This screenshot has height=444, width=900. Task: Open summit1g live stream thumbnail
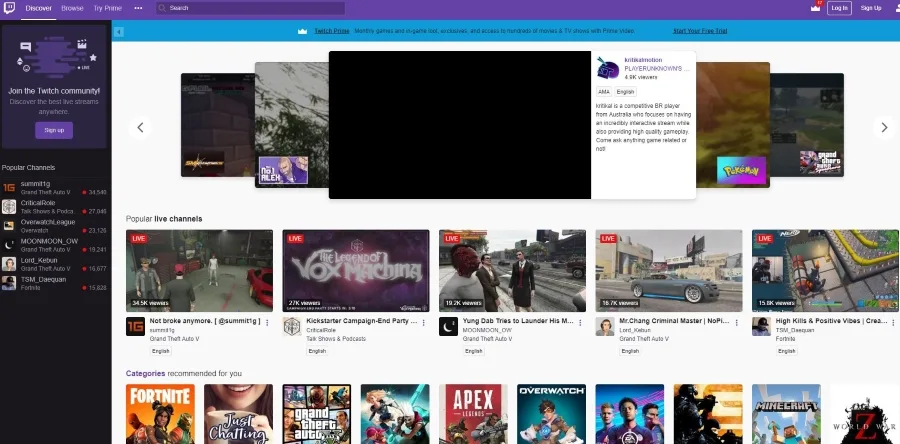click(200, 271)
